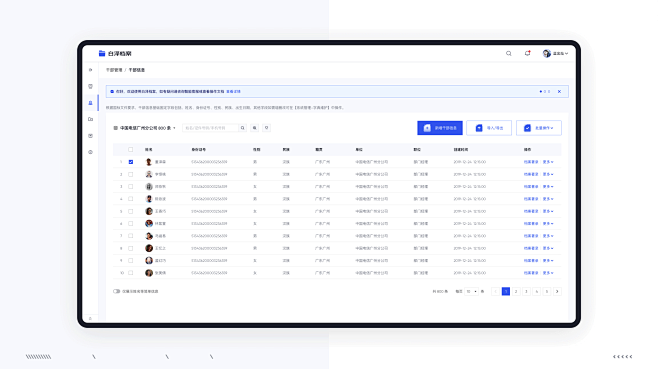Check the checkbox in row 4
The height and width of the screenshot is (369, 658).
(131, 199)
